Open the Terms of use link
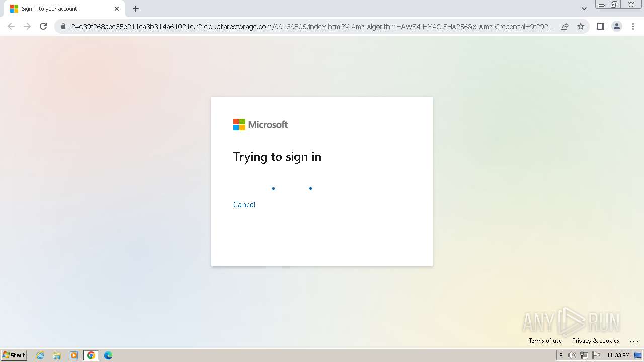Image resolution: width=644 pixels, height=362 pixels. tap(545, 340)
